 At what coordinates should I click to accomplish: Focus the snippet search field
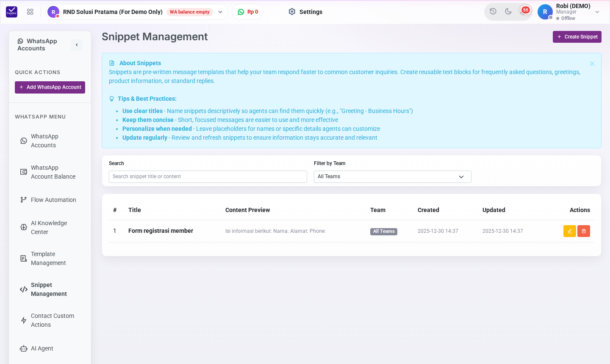[208, 177]
